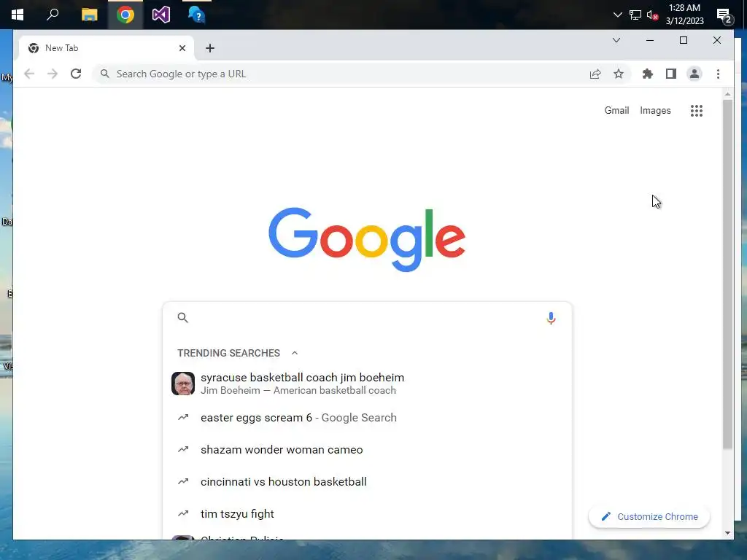Select tim tszyu fight suggestion

(x=367, y=514)
